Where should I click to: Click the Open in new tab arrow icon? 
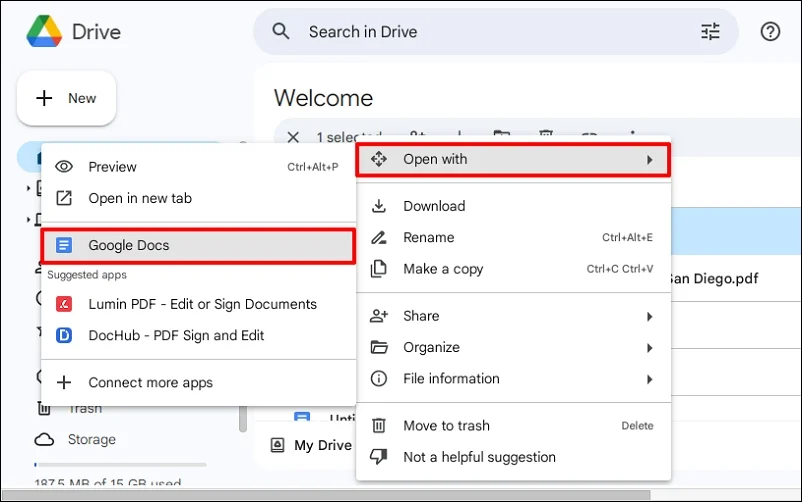tap(64, 198)
